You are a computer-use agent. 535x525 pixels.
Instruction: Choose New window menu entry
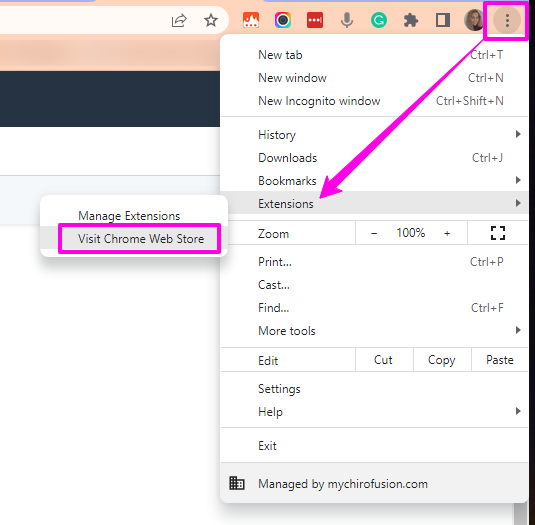pyautogui.click(x=374, y=78)
